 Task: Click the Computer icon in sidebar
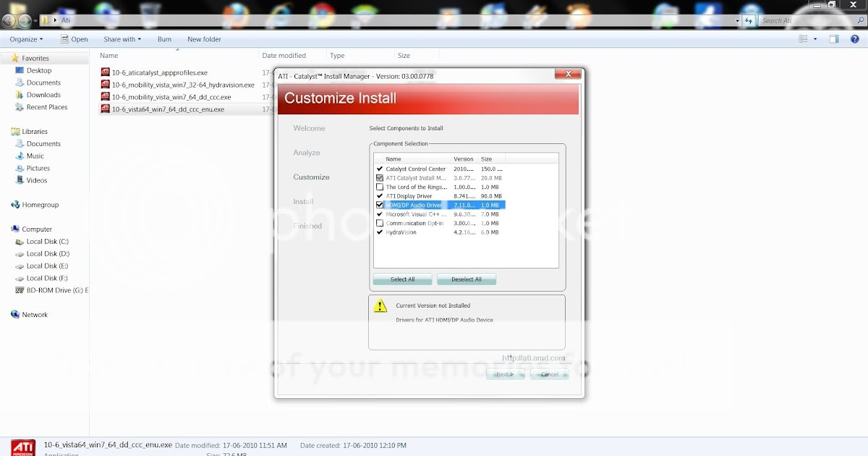15,229
